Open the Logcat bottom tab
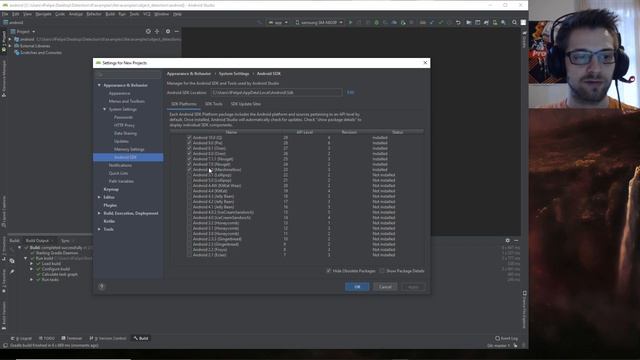The image size is (640, 360). tap(21, 338)
